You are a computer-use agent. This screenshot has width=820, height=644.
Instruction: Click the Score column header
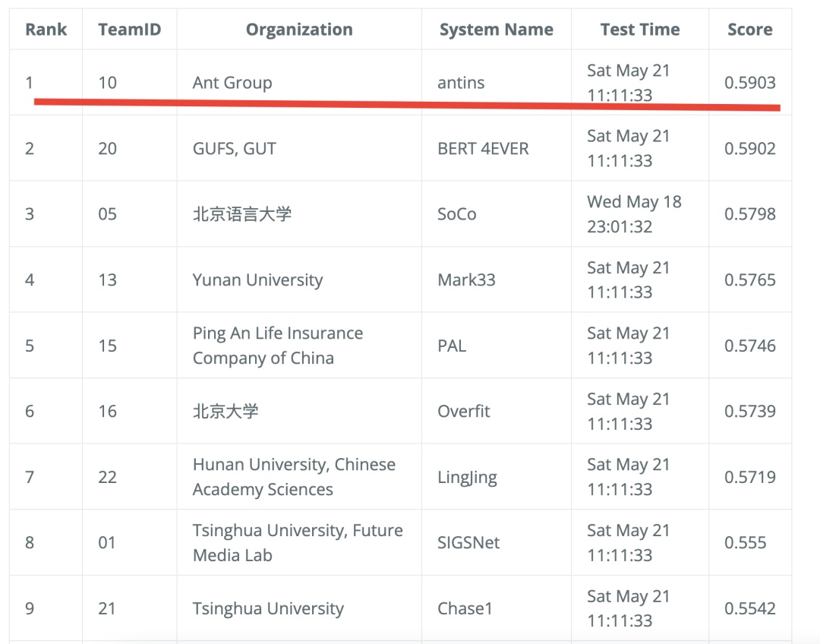[x=750, y=30]
